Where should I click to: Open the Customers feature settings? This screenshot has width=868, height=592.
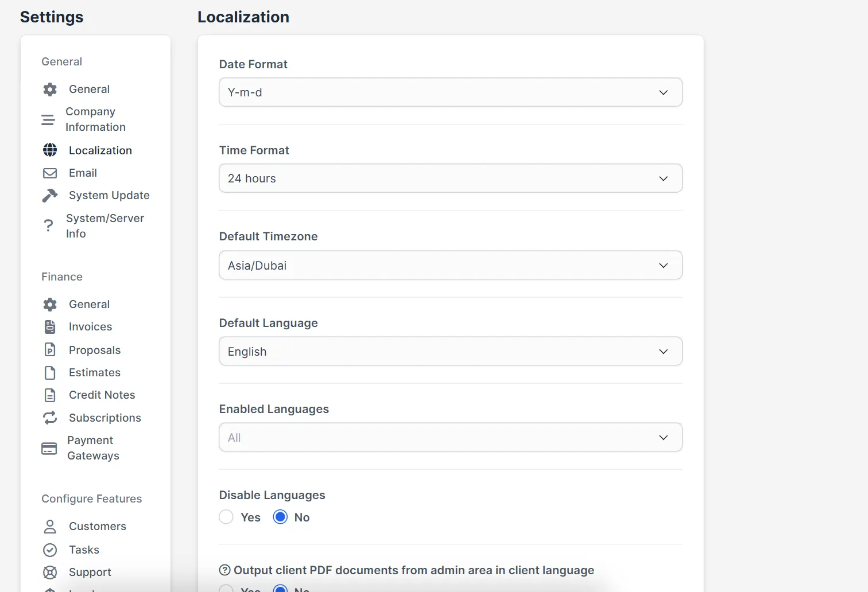click(x=98, y=526)
